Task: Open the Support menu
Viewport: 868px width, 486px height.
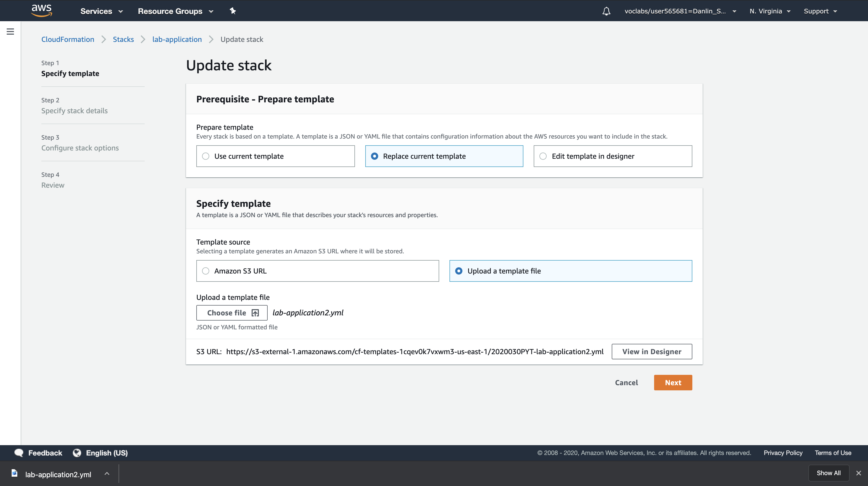Action: pos(820,11)
